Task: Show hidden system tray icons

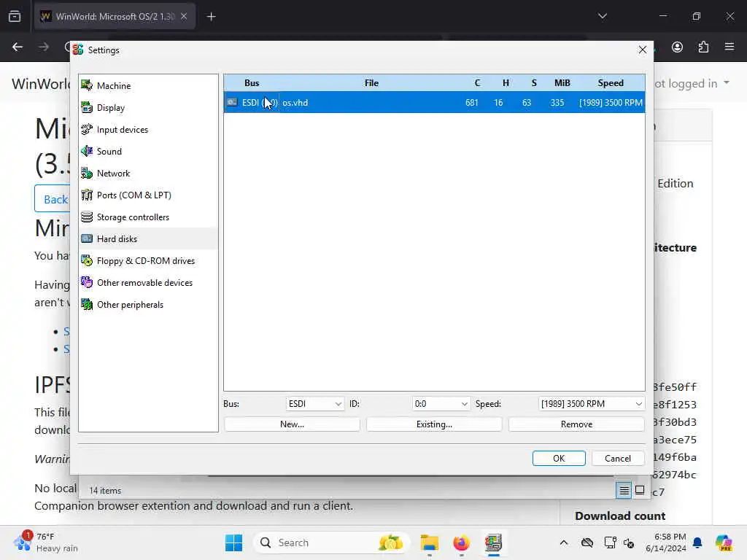Action: [564, 542]
